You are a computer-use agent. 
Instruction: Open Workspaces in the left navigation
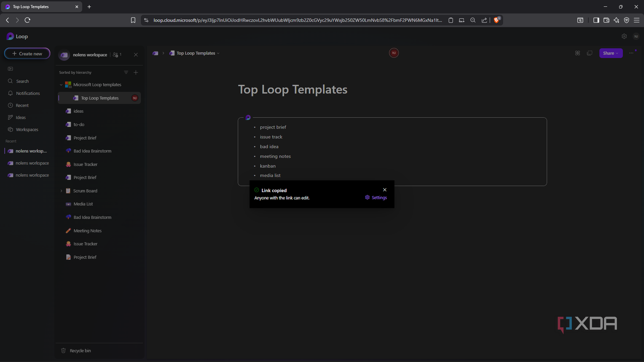pyautogui.click(x=23, y=129)
